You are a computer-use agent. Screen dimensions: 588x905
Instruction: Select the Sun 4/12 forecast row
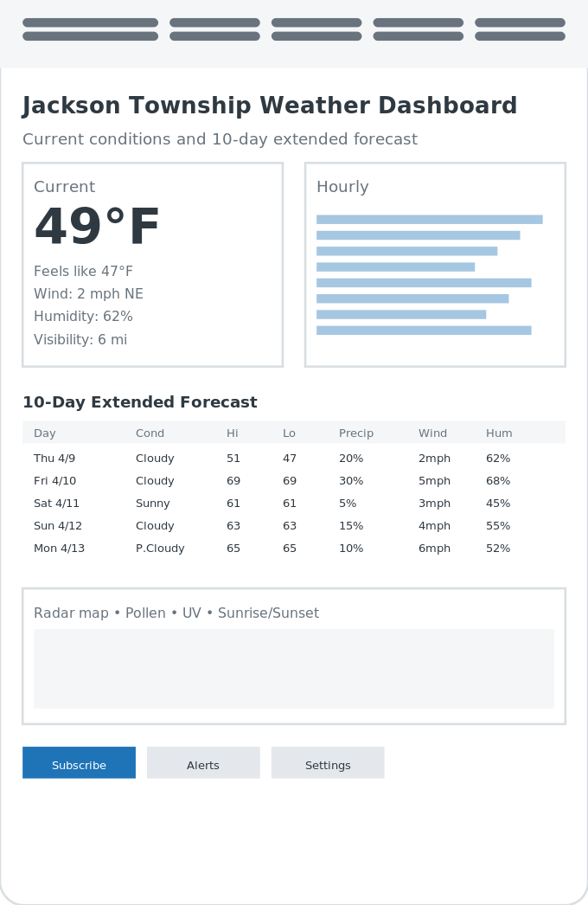pos(294,526)
